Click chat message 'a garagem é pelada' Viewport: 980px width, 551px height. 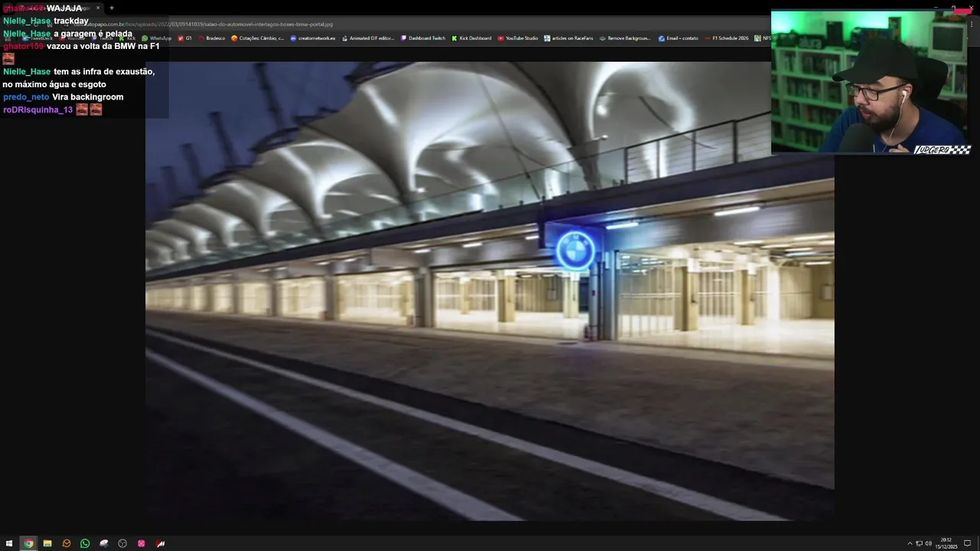click(93, 34)
